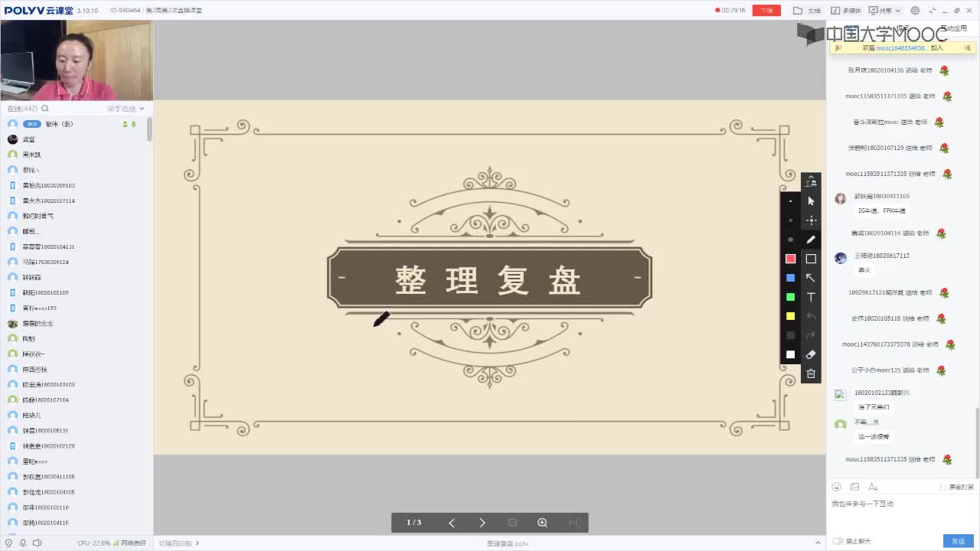This screenshot has height=551, width=980.
Task: Go to the next slide
Action: [x=482, y=523]
